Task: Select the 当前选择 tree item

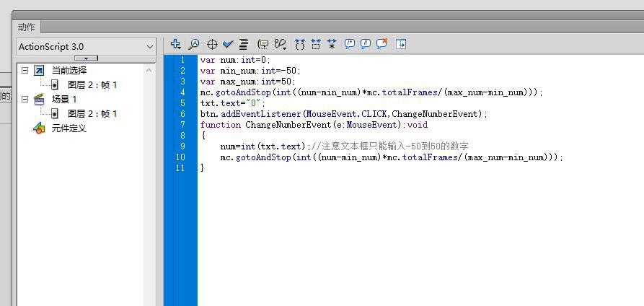Action: (x=69, y=70)
